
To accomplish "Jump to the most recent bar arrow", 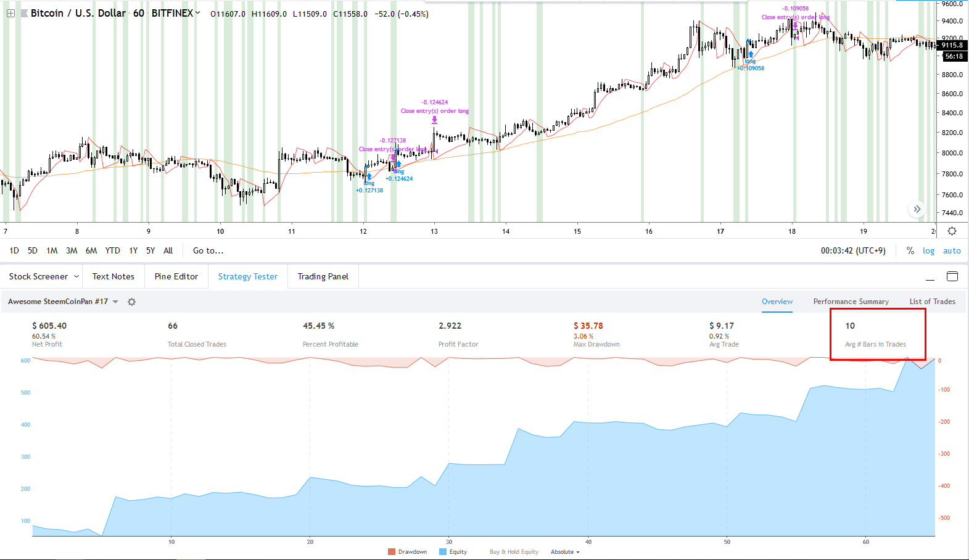I will point(917,209).
